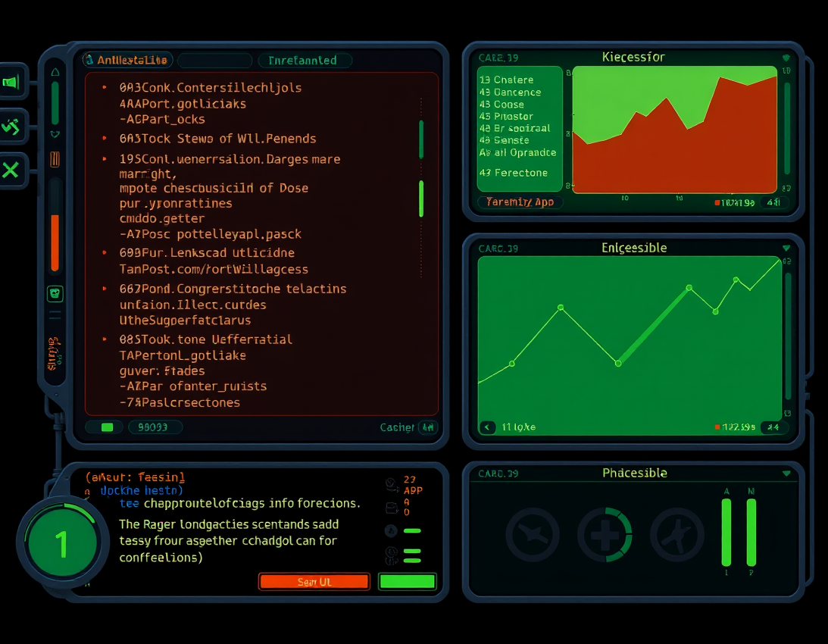The image size is (828, 644).
Task: Click the 43 Dancence list row
Action: pos(510,92)
